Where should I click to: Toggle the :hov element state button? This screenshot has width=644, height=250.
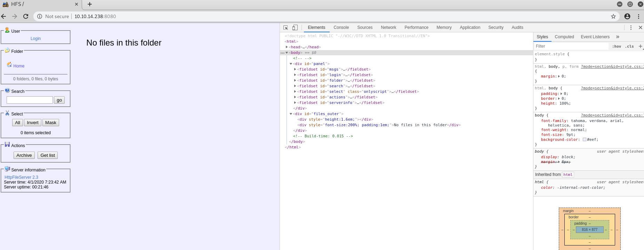click(617, 46)
